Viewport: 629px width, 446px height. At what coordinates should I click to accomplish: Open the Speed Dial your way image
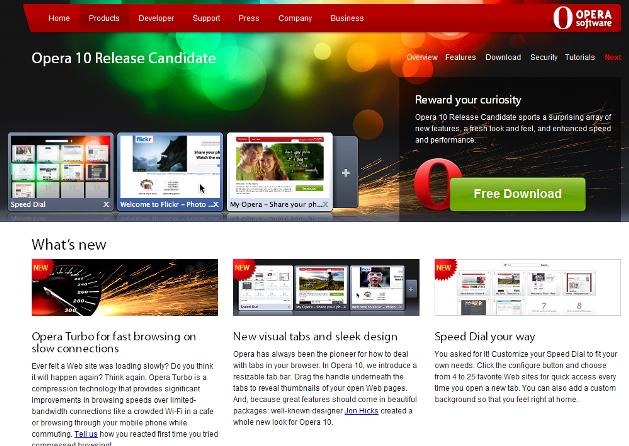[x=527, y=288]
